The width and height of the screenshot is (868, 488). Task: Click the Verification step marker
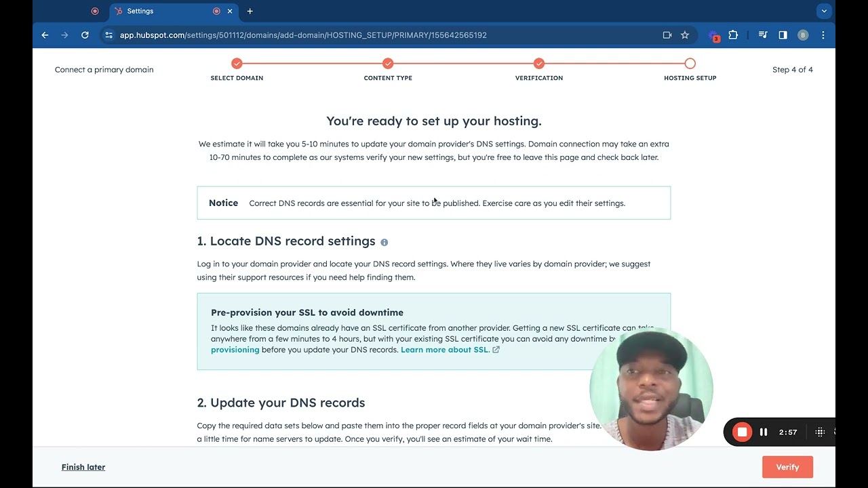point(539,63)
